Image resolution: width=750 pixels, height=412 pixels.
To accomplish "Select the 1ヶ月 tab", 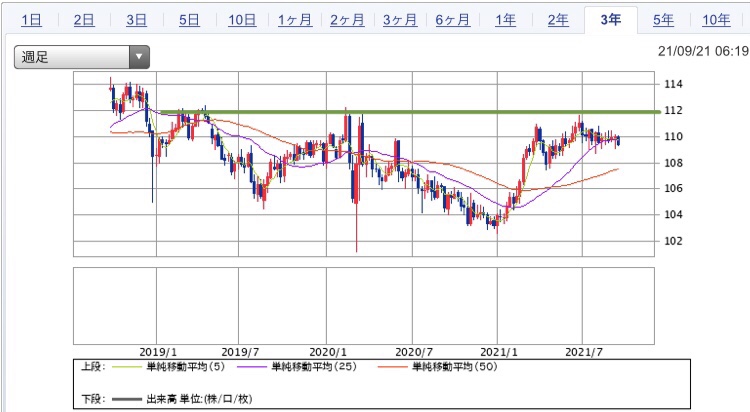I will (295, 20).
